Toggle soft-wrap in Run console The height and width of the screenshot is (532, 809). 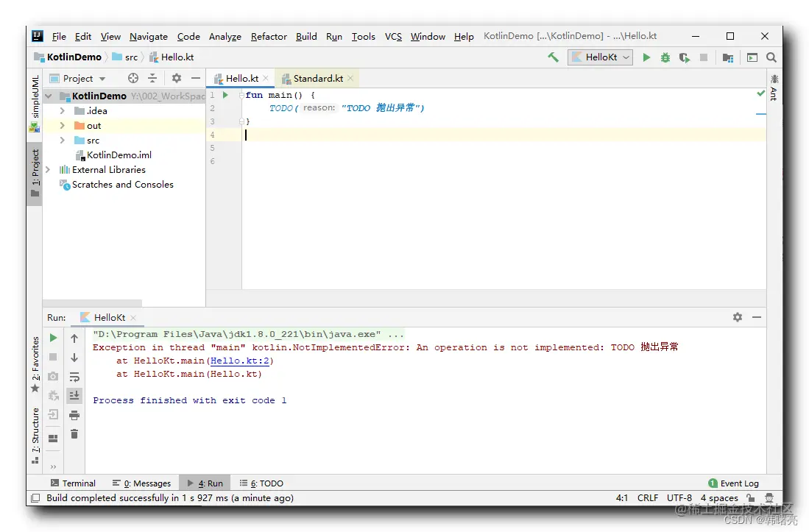coord(74,377)
